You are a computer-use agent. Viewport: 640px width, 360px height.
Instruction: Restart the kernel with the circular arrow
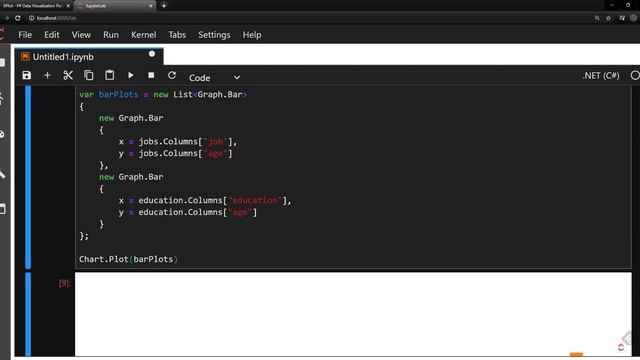click(x=172, y=75)
